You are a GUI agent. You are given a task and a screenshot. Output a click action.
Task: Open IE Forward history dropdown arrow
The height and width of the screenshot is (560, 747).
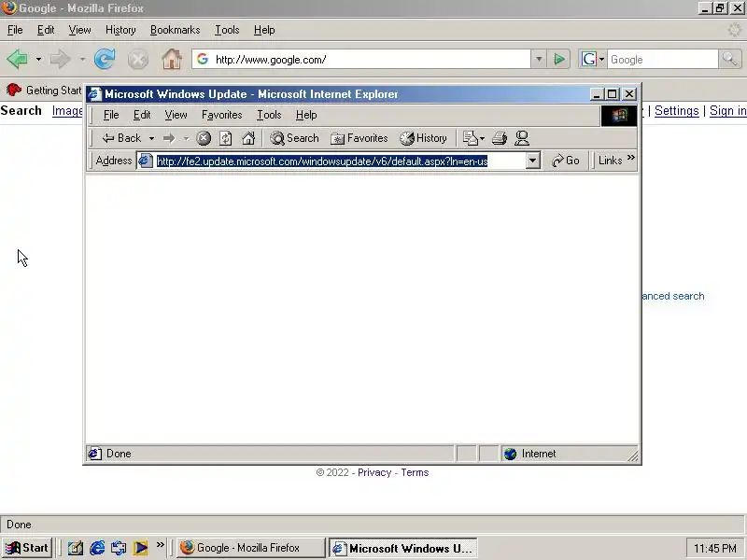tap(186, 138)
